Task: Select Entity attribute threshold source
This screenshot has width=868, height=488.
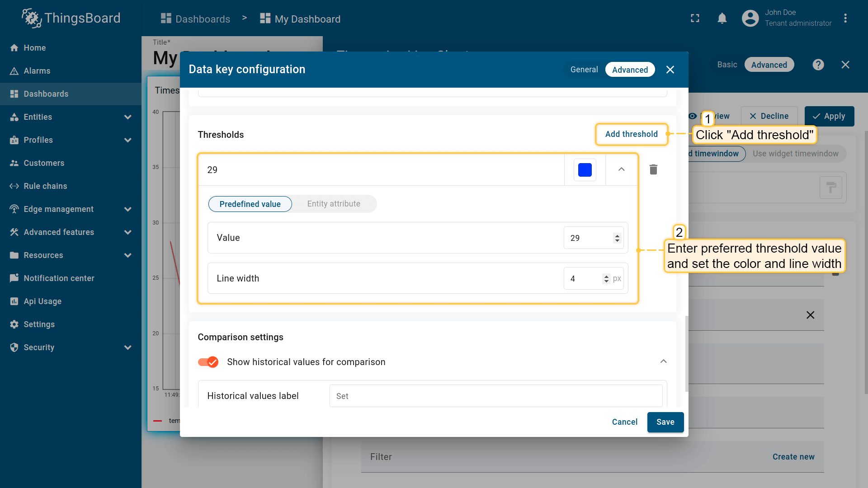Action: 334,204
